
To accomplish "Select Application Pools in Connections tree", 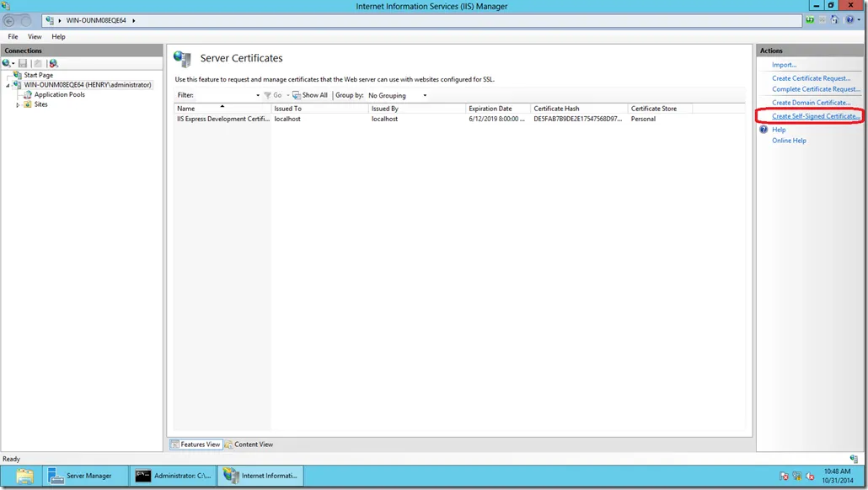I will [59, 94].
